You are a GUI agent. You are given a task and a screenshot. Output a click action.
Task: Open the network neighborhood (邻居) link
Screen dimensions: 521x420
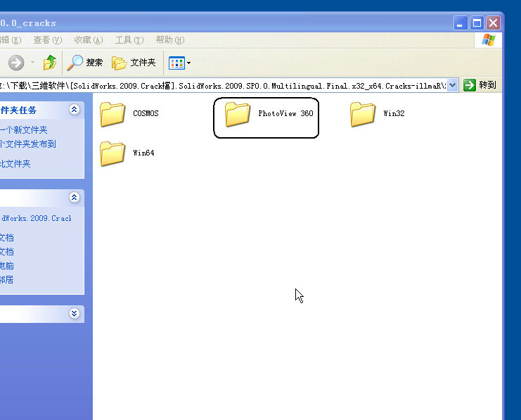[7, 280]
